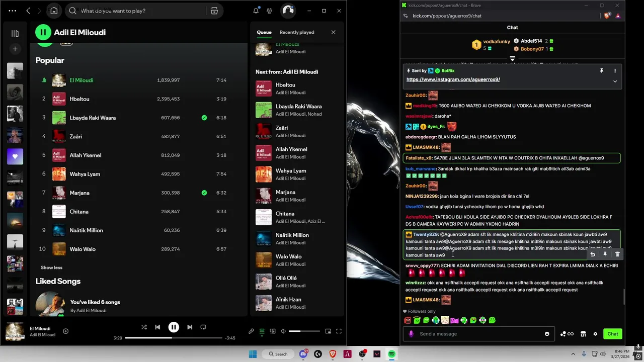Viewport: 644px width, 362px height.
Task: Mute Spotify with the speaker icon
Action: click(283, 331)
